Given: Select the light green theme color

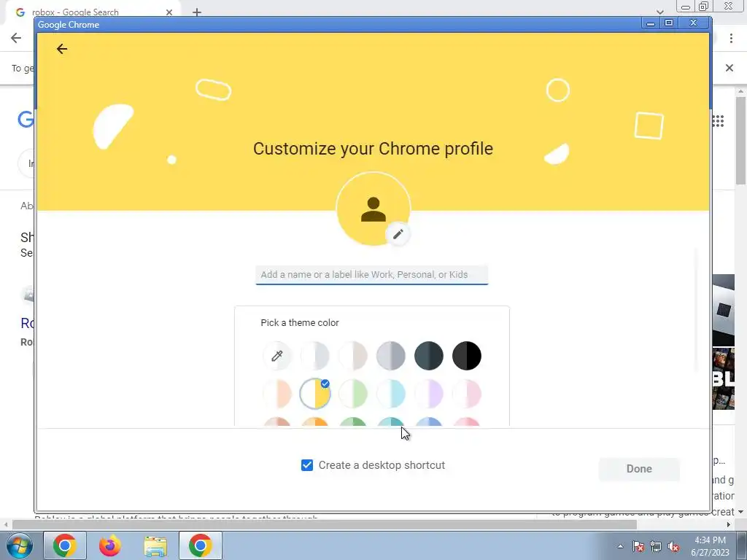Looking at the screenshot, I should 353,394.
